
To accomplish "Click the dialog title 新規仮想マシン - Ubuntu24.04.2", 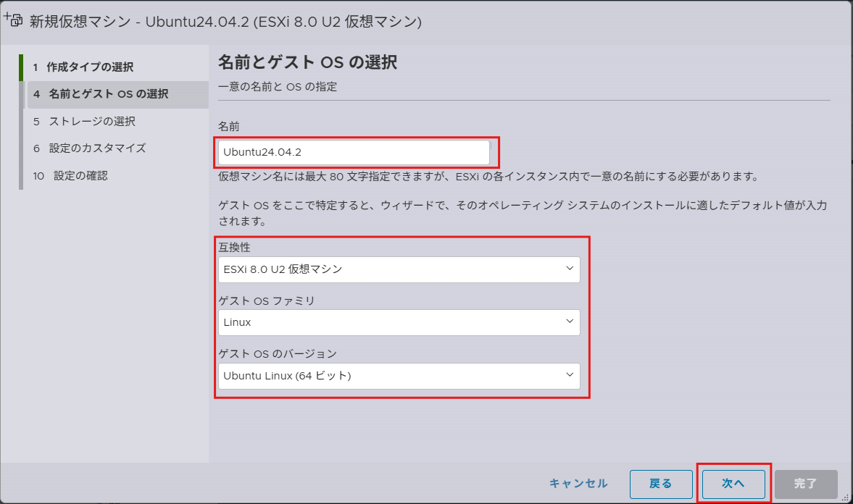I will point(226,21).
